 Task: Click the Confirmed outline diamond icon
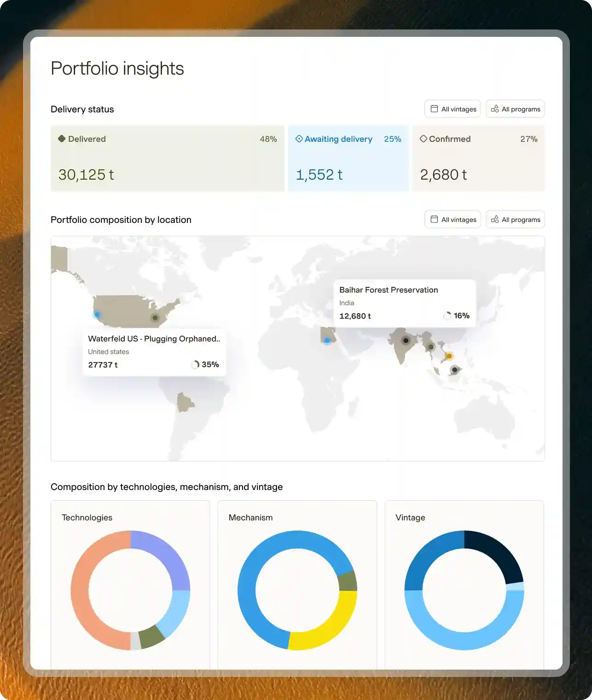tap(424, 139)
